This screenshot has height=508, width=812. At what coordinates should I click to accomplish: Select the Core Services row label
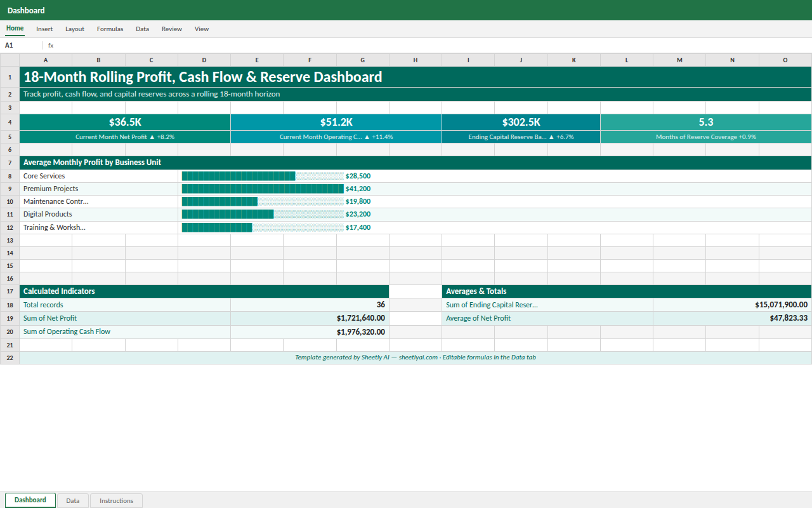click(x=99, y=176)
